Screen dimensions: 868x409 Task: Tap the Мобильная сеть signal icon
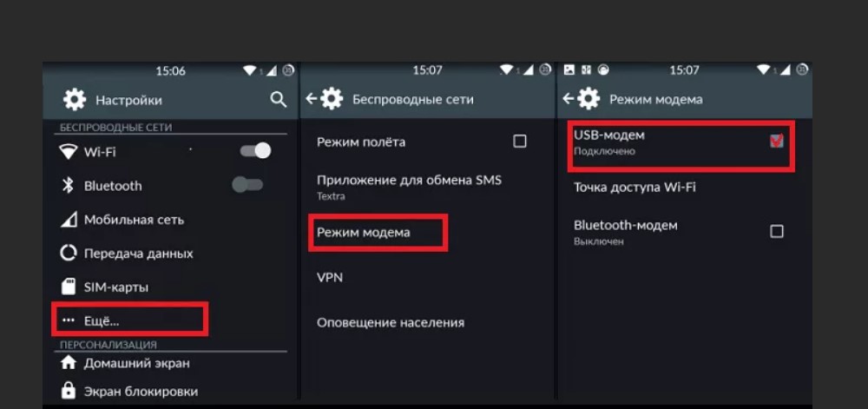click(x=68, y=220)
